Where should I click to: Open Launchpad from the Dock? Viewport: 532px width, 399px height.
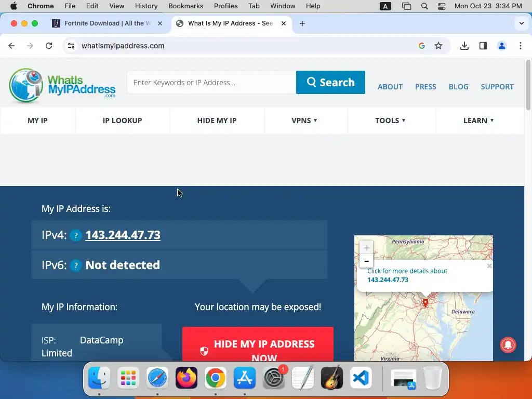click(x=128, y=378)
